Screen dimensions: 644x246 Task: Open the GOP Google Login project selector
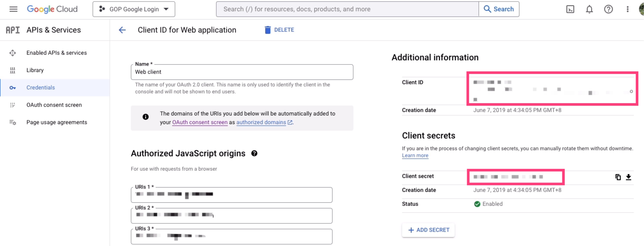coord(133,9)
